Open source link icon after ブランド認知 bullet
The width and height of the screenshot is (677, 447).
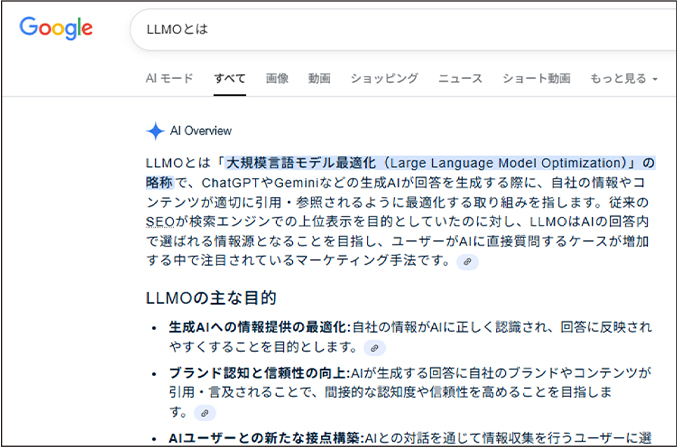[203, 412]
